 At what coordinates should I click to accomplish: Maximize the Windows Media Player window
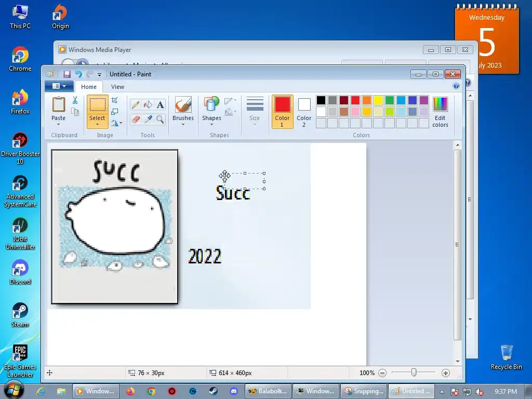pos(448,49)
